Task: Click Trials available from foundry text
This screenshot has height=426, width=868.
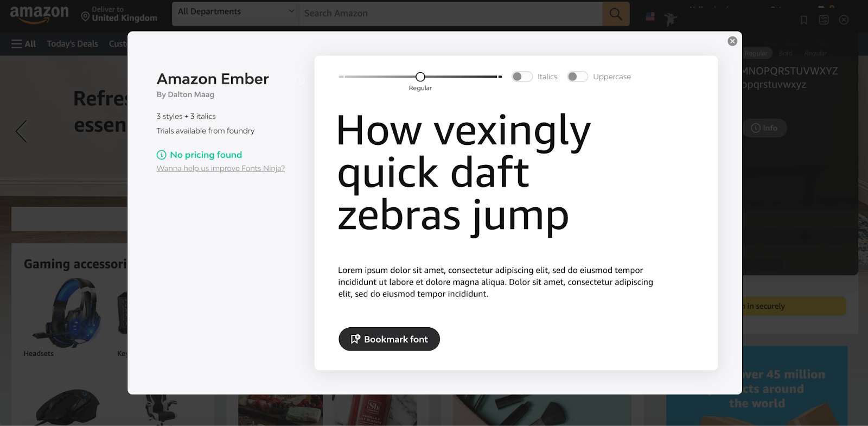Action: coord(206,131)
